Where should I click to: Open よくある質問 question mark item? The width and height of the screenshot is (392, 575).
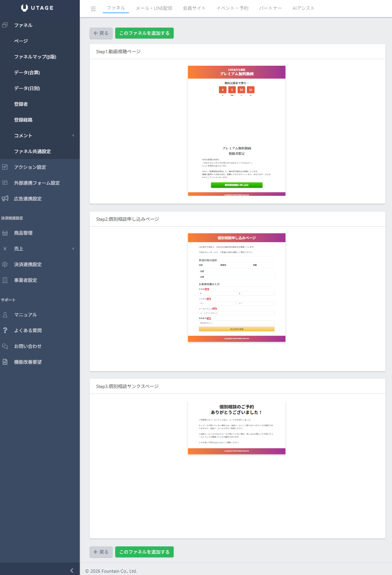pos(28,331)
